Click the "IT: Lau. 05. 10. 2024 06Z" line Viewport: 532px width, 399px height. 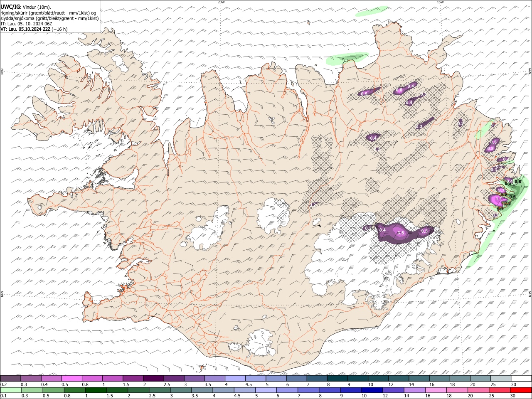pos(26,24)
